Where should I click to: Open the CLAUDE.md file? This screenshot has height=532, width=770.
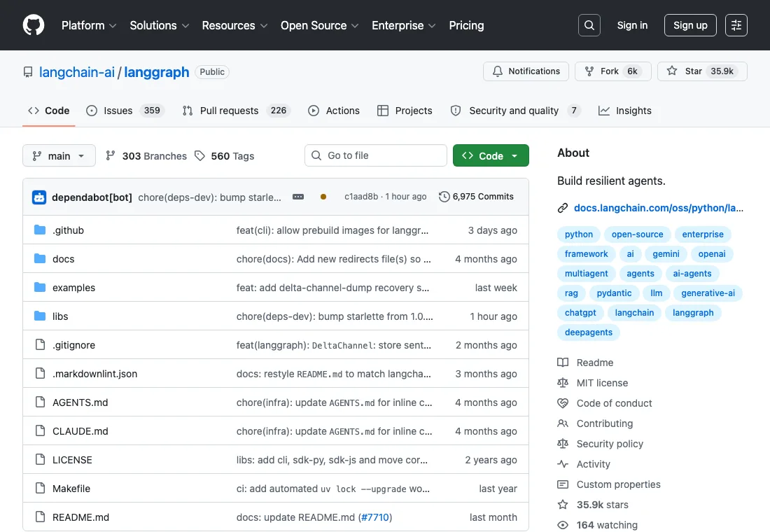(x=80, y=430)
